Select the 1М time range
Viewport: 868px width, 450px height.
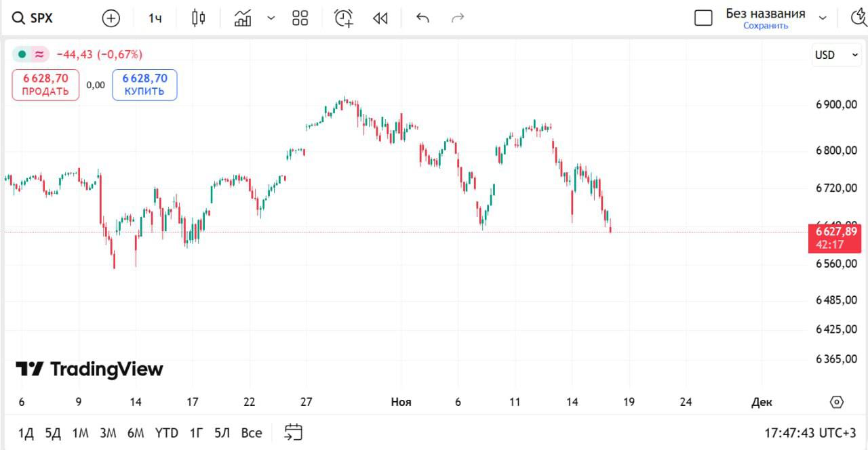(80, 432)
